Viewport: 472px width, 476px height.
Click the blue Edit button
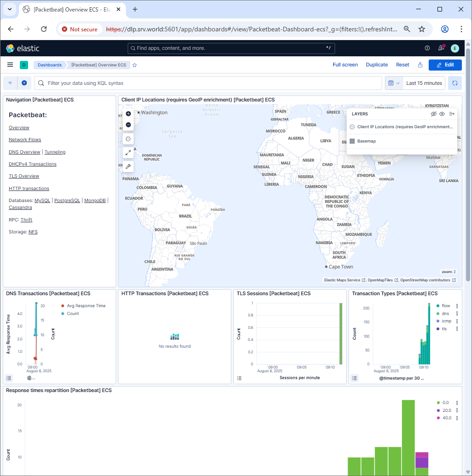tap(445, 65)
